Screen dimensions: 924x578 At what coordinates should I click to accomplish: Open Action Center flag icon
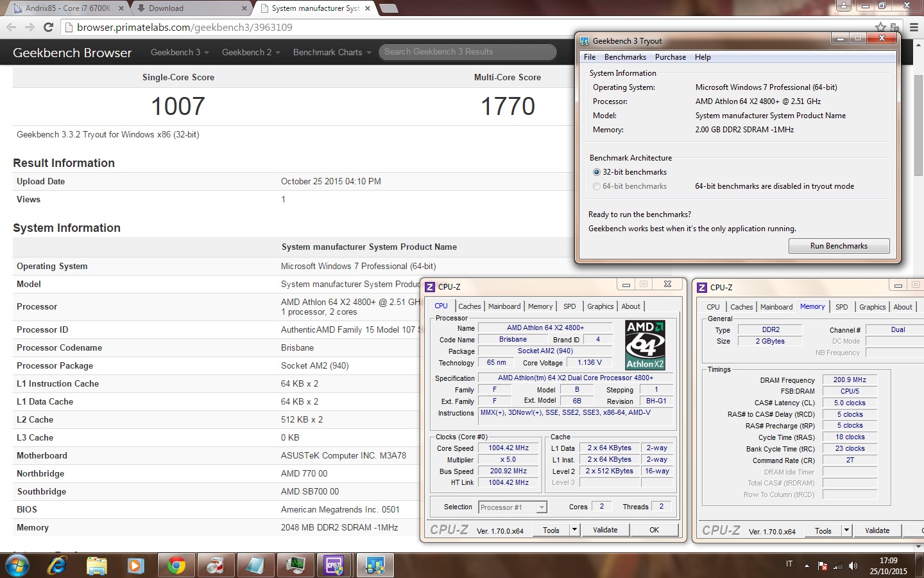point(823,566)
